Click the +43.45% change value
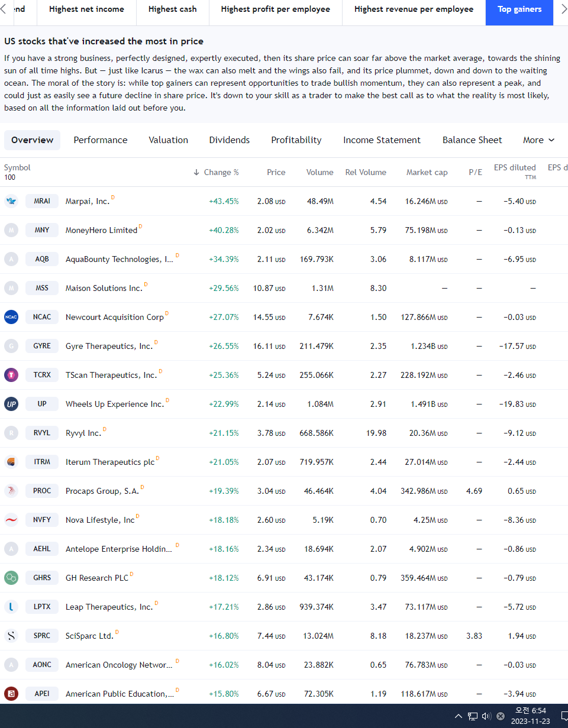 [x=224, y=201]
